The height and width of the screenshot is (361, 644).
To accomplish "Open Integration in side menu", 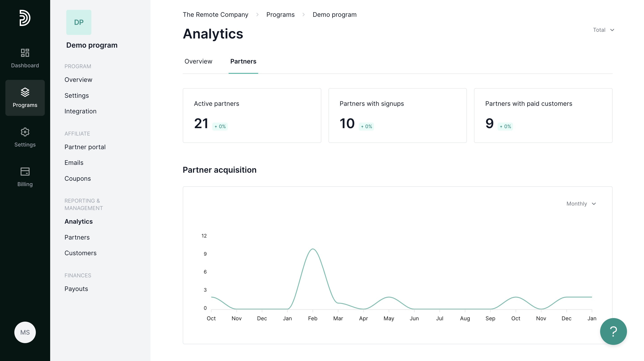I will click(x=80, y=111).
